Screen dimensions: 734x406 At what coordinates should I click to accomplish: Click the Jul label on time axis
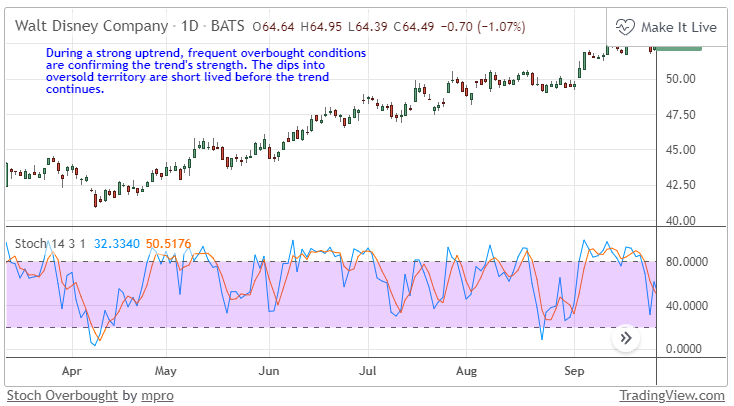coord(367,371)
